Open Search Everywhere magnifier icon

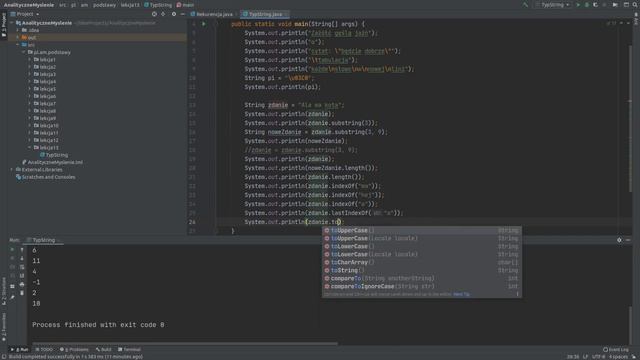(x=635, y=5)
